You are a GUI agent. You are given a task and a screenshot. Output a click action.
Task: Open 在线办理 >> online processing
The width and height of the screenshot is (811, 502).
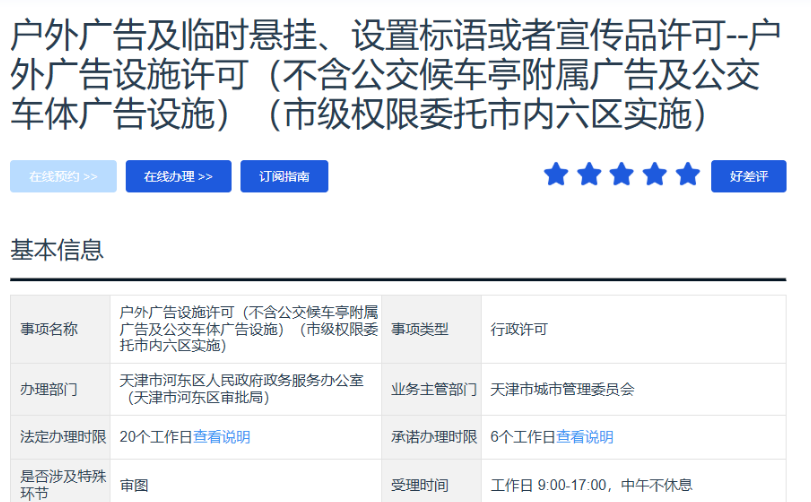[178, 176]
